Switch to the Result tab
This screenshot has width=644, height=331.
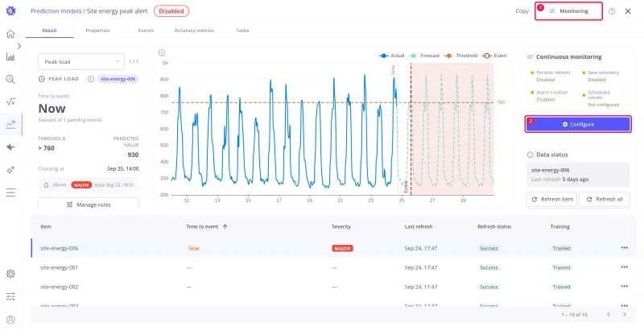pos(49,31)
